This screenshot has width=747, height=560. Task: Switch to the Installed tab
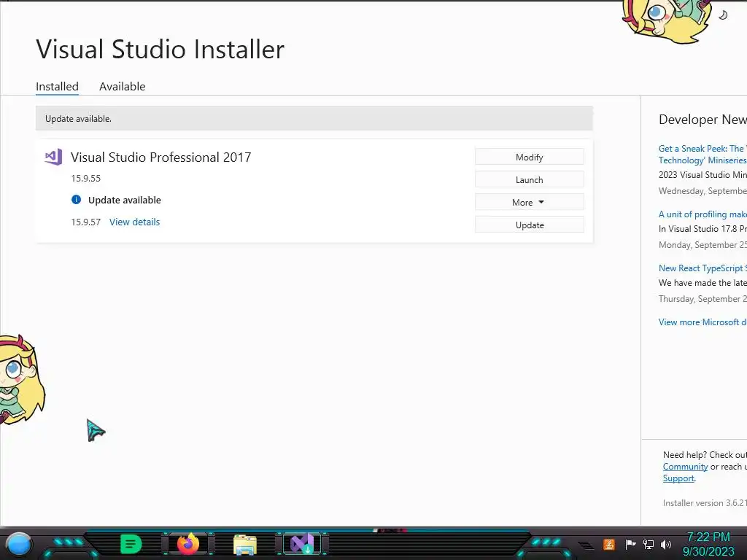coord(57,86)
